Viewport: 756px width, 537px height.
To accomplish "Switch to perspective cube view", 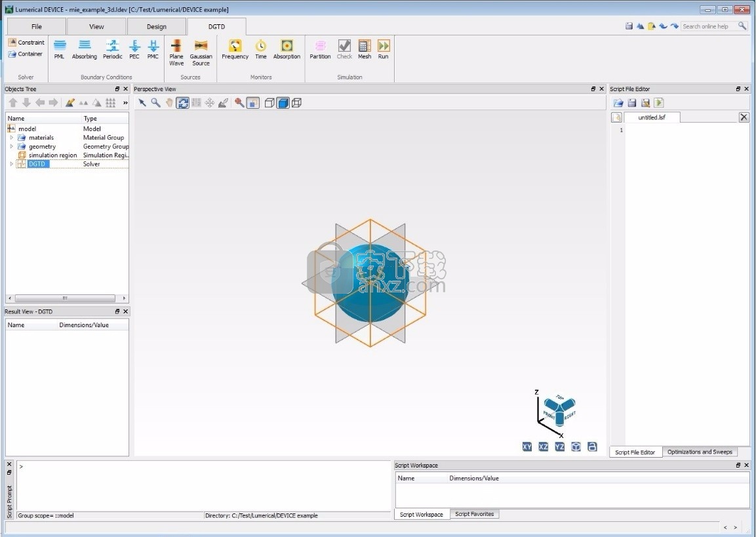I will point(576,447).
